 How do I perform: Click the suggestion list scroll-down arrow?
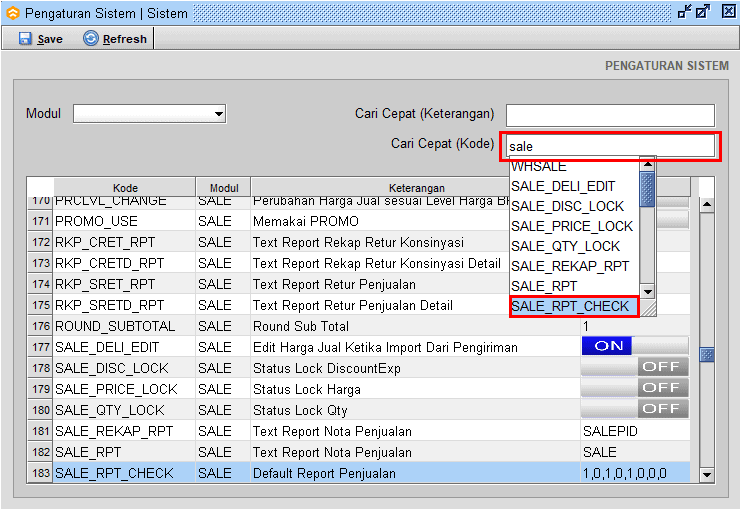pyautogui.click(x=648, y=292)
